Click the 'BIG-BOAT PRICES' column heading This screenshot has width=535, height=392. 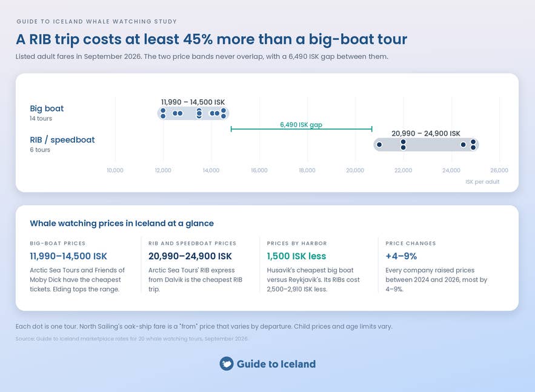[58, 243]
